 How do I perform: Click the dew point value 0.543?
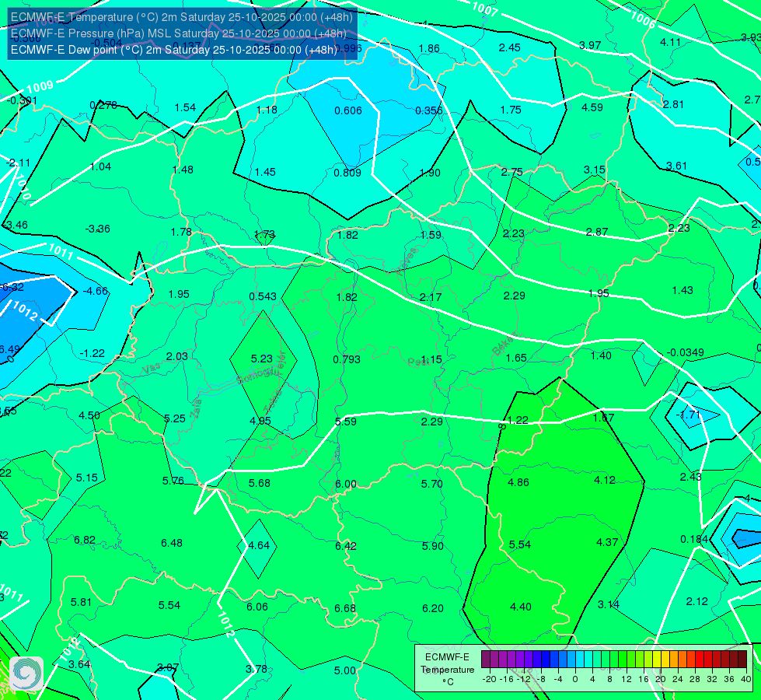tap(263, 296)
